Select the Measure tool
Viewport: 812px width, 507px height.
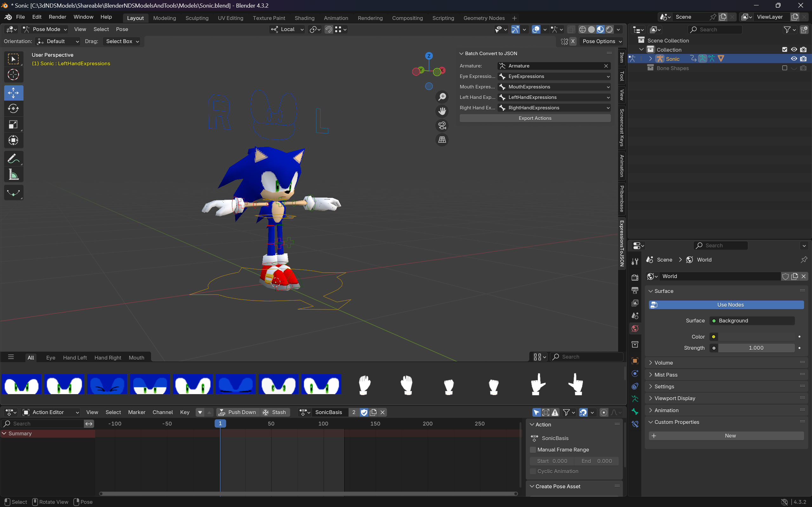point(13,174)
